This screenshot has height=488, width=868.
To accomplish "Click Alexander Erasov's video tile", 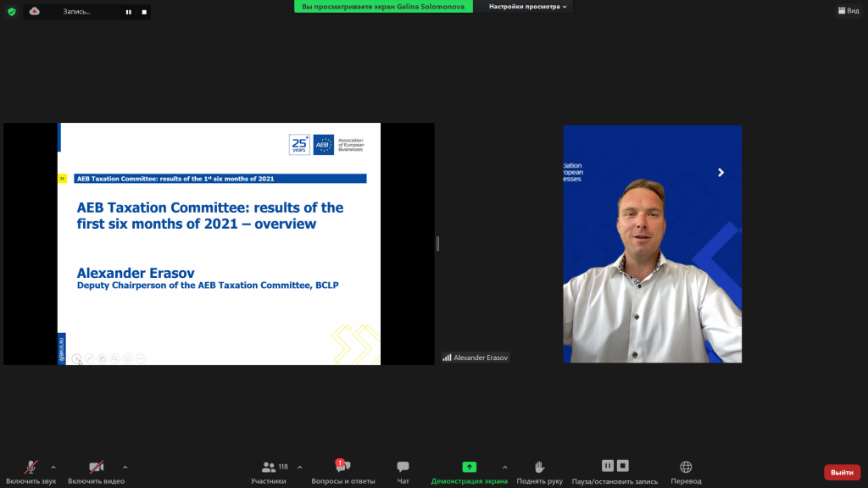I will [653, 244].
